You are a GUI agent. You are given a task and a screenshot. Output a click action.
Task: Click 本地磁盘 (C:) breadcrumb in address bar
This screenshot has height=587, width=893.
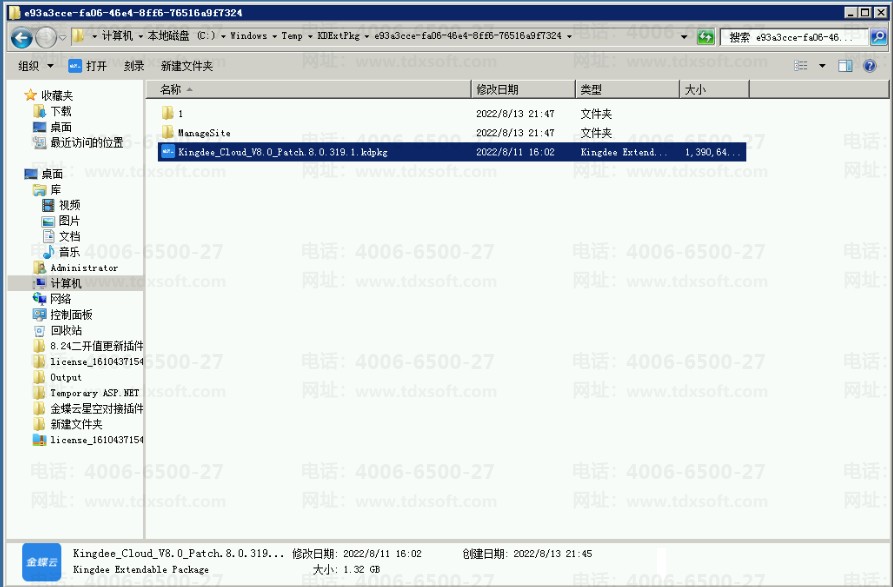(x=182, y=36)
